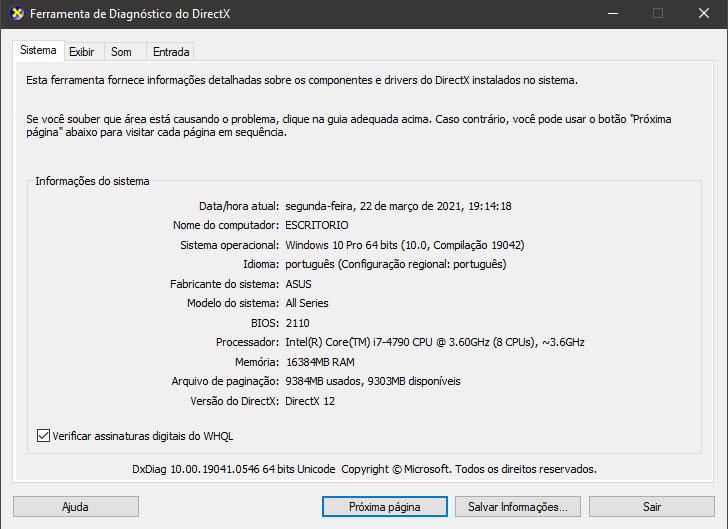Click the computer name ESCRITORIO
This screenshot has height=529, width=728.
pyautogui.click(x=317, y=225)
